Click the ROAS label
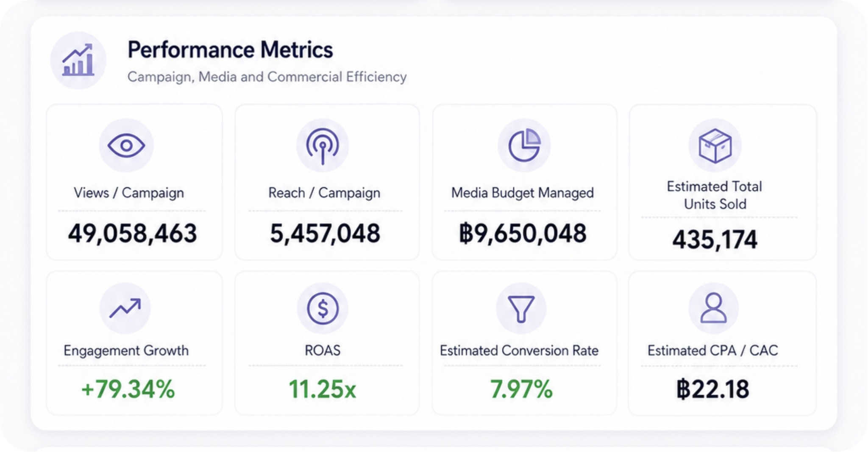 (323, 350)
